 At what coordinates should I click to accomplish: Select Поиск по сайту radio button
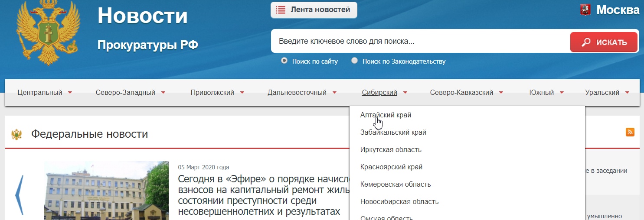click(284, 61)
